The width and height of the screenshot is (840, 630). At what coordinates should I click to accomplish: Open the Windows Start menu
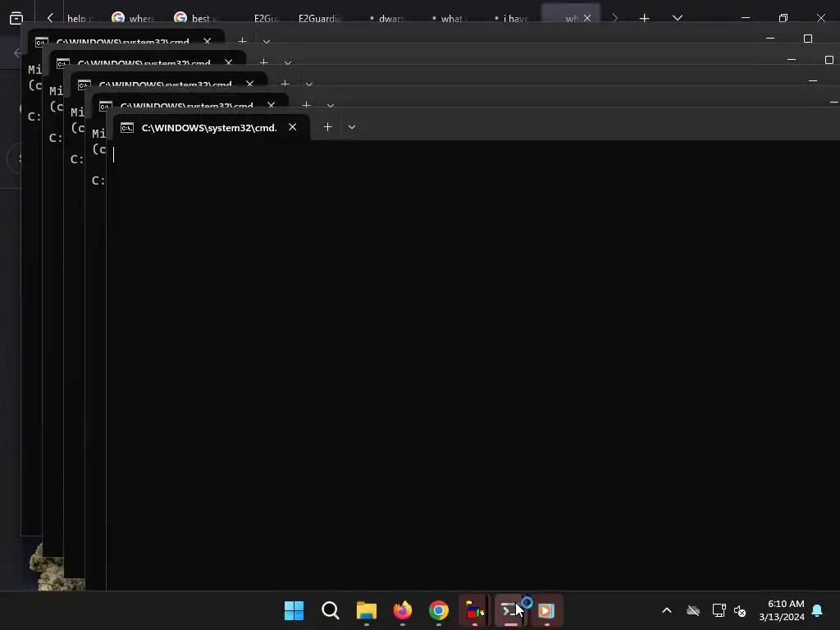click(x=294, y=610)
